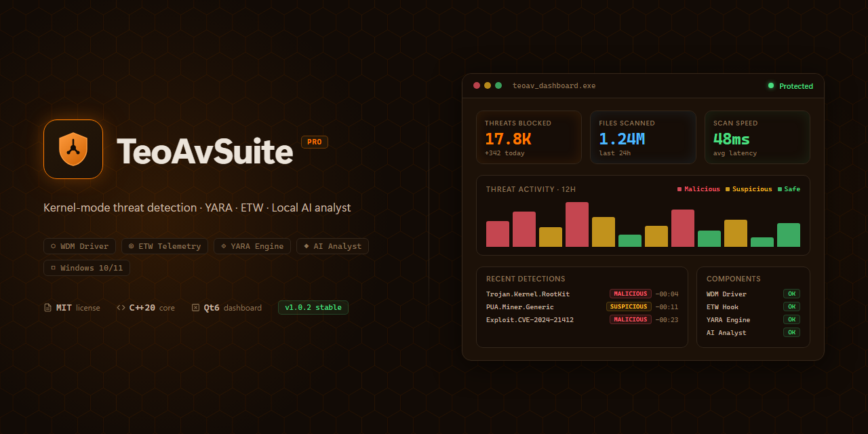Viewport: 868px width, 434px height.
Task: Click the Protected status label
Action: point(796,86)
